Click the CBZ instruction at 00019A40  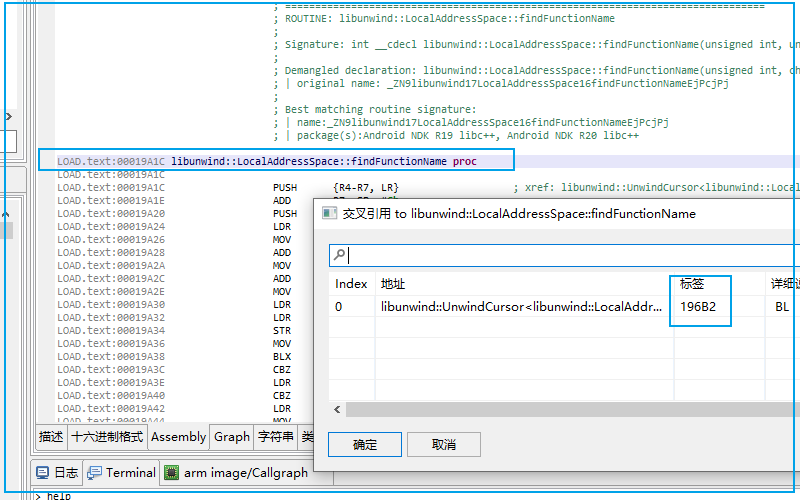pyautogui.click(x=282, y=395)
